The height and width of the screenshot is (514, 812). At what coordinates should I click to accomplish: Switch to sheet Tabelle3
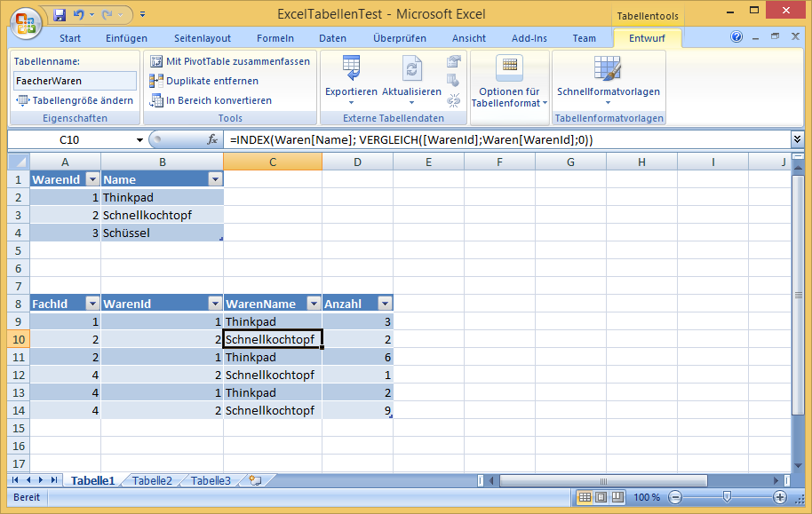pyautogui.click(x=211, y=480)
